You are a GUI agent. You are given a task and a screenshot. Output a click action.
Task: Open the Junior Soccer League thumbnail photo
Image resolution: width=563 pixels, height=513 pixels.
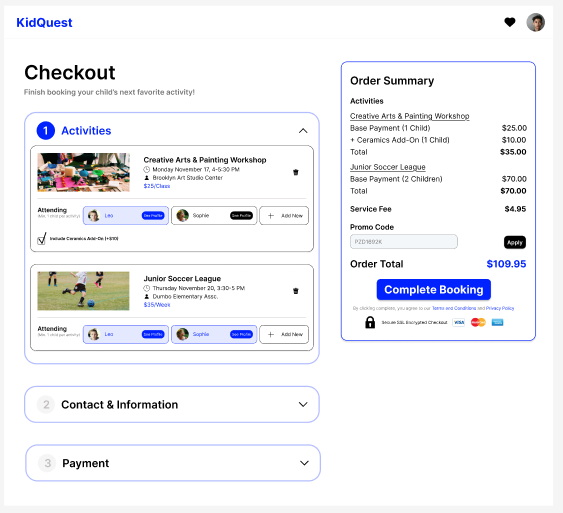pyautogui.click(x=83, y=291)
